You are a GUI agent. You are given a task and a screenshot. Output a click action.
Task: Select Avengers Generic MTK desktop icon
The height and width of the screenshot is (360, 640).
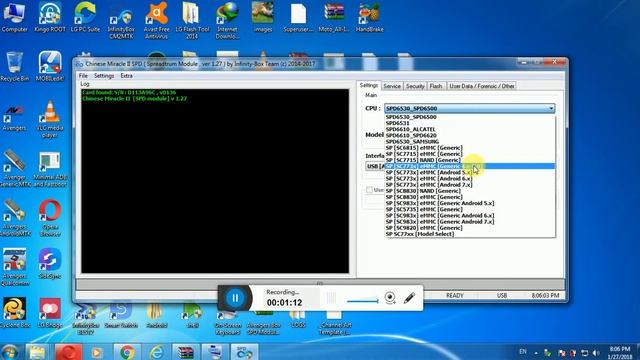click(15, 169)
